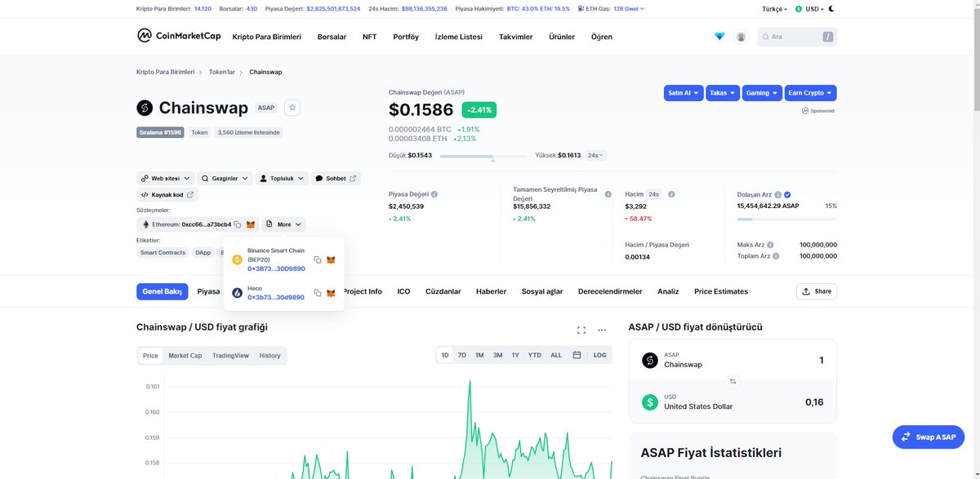980x479 pixels.
Task: Show info icon next to Hacim
Action: [671, 194]
